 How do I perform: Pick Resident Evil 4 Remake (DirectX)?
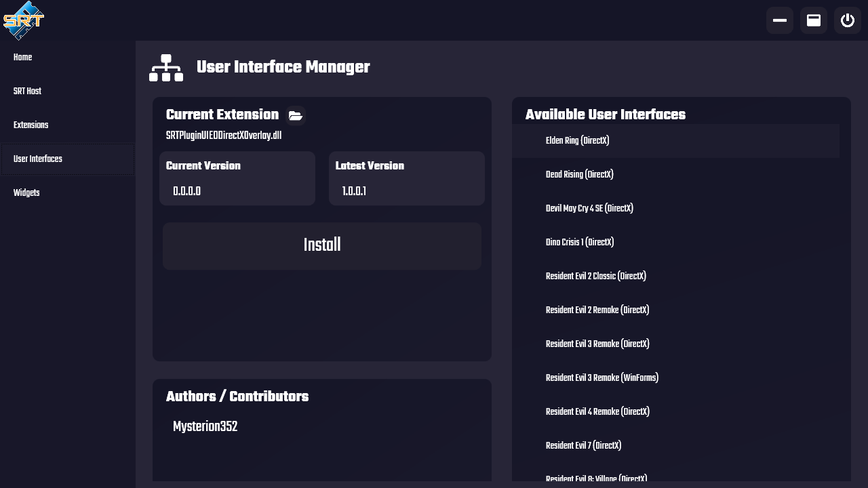(675, 412)
